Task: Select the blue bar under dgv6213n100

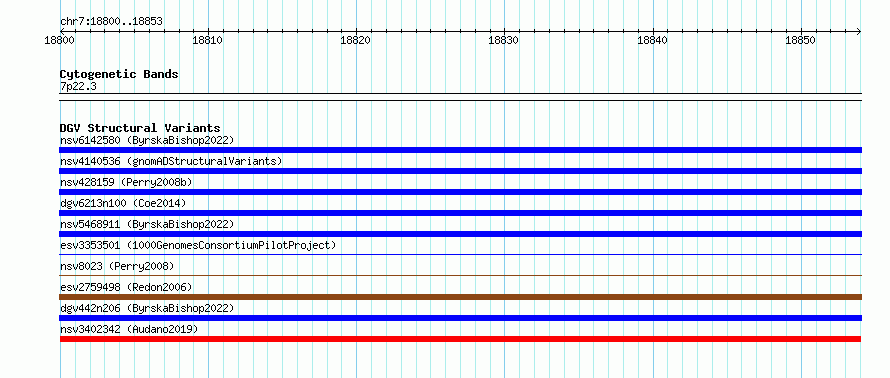Action: click(x=460, y=213)
